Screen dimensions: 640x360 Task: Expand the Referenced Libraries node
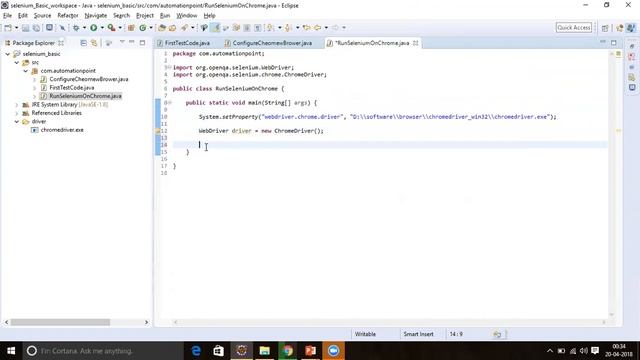point(17,113)
